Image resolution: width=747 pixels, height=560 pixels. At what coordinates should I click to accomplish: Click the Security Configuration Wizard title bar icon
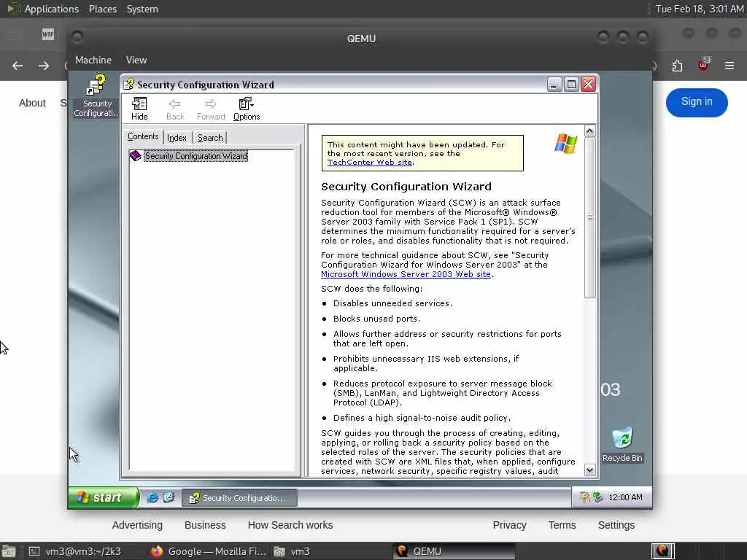click(x=128, y=85)
